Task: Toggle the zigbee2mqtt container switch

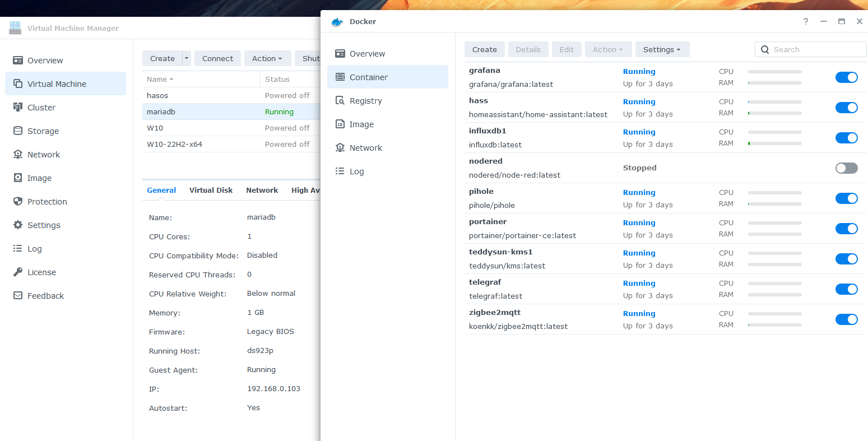Action: click(x=847, y=319)
